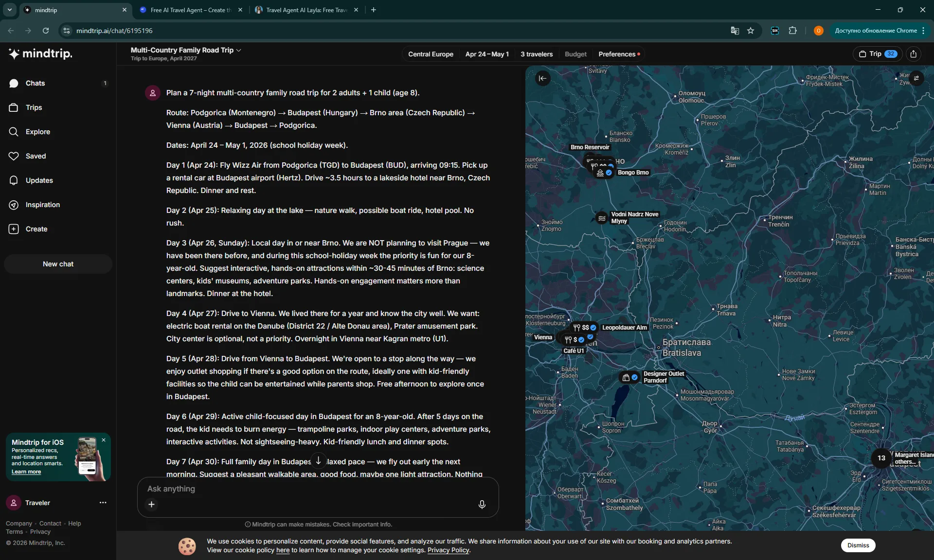Click the share trip icon
Viewport: 934px width, 560px height.
(x=914, y=54)
